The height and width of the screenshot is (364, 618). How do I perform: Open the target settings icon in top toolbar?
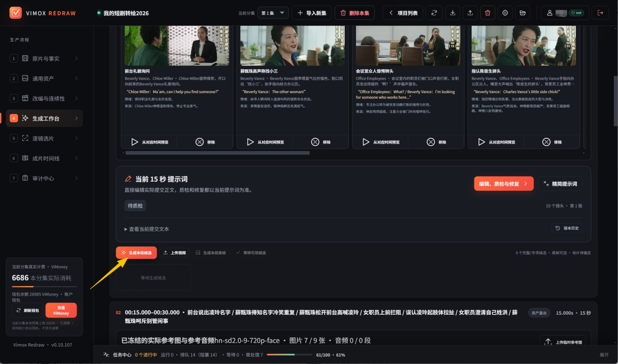click(505, 13)
